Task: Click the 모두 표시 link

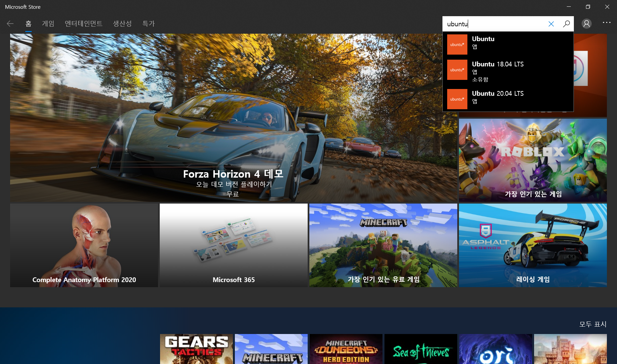Action: click(x=593, y=324)
